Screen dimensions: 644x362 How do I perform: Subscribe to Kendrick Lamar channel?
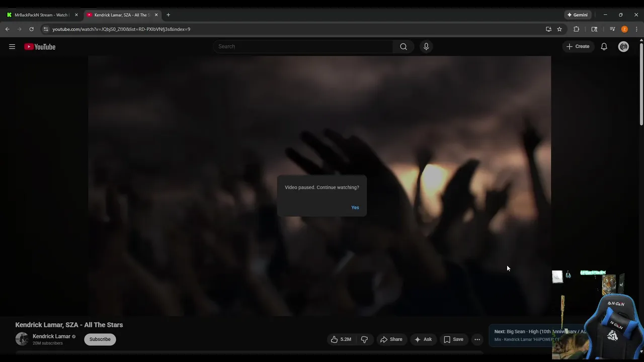100,339
